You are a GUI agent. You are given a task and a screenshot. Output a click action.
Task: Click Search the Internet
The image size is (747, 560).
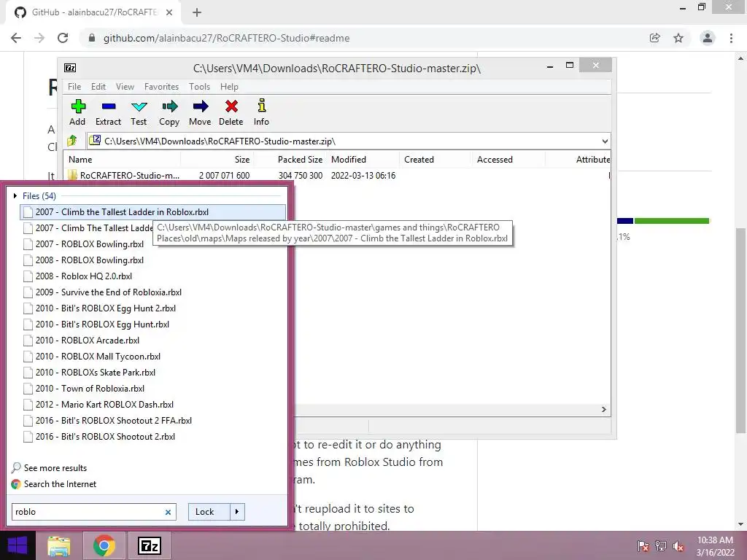click(60, 484)
